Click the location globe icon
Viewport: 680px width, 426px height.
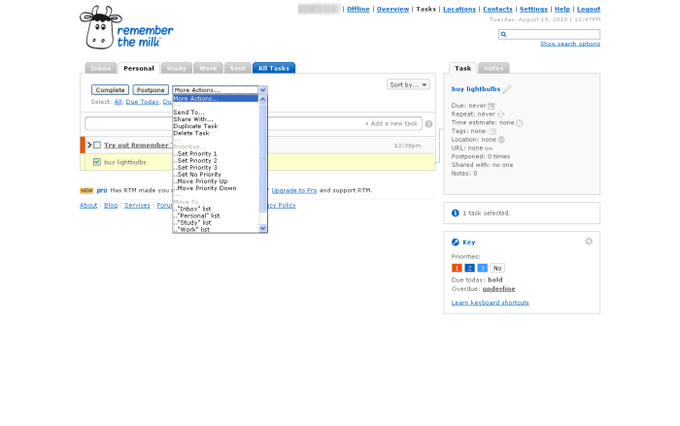click(x=501, y=140)
